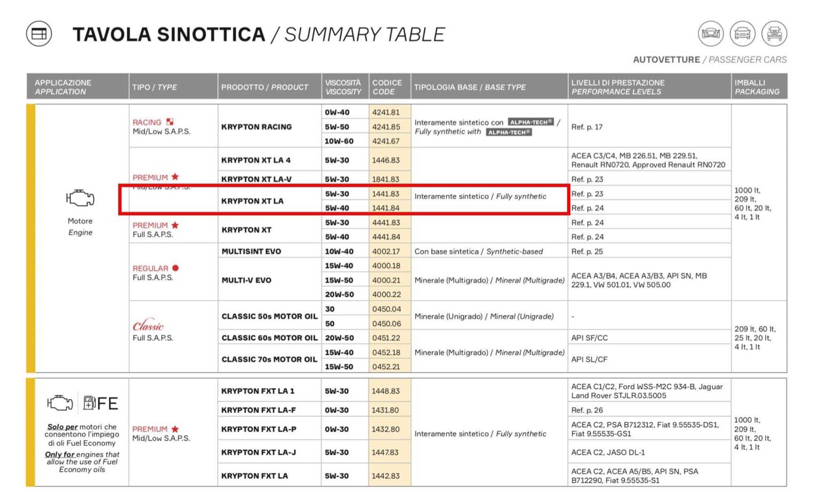Click the fuel pump FE icon
Screen dimensions: 819x504
point(100,403)
